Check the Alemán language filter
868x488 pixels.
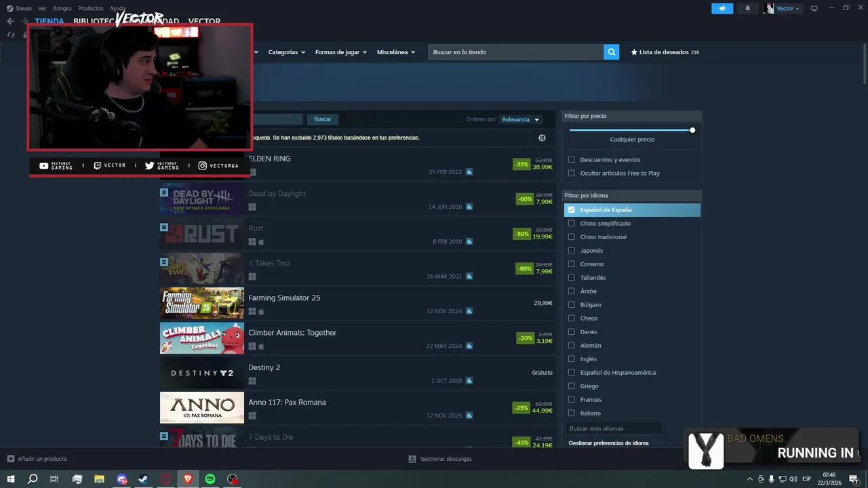[571, 346]
